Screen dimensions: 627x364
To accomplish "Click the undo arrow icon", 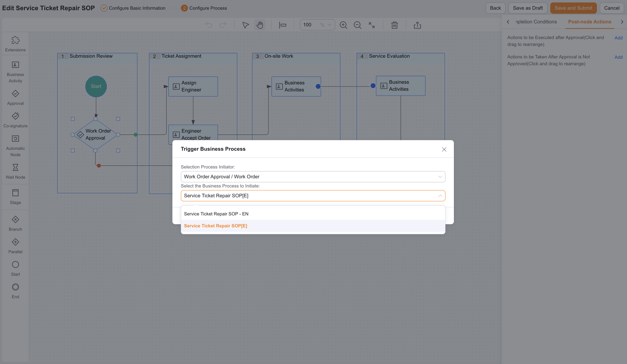I will point(209,25).
